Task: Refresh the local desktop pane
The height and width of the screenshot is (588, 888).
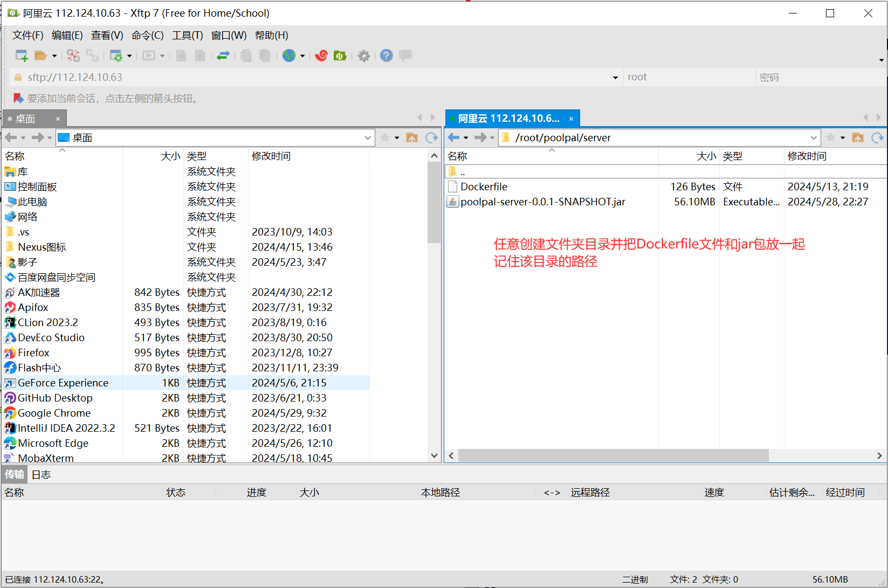Action: point(431,137)
